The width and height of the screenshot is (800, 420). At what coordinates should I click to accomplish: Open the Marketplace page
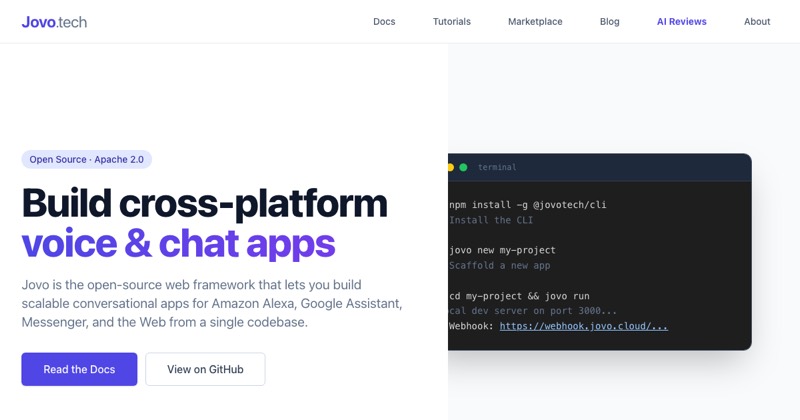point(535,21)
